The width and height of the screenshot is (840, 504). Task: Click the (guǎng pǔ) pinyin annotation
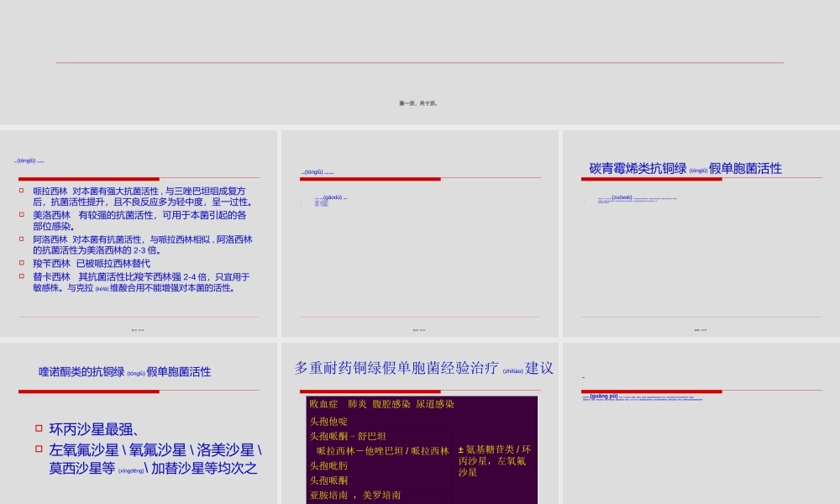(604, 396)
